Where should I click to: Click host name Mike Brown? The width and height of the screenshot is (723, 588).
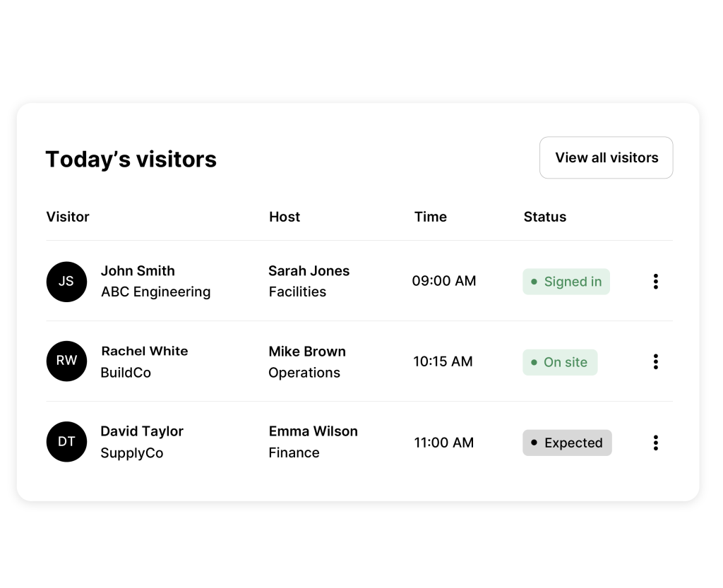[x=307, y=351]
